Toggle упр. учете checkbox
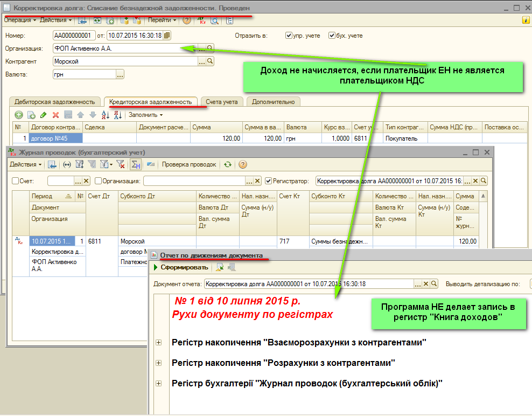The height and width of the screenshot is (416, 532). click(x=289, y=36)
